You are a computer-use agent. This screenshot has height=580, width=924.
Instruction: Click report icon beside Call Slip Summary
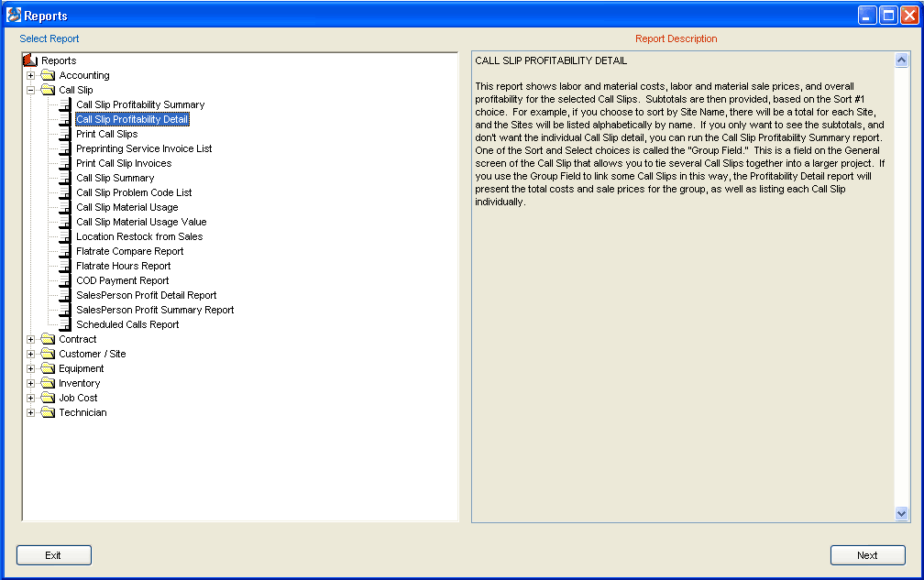click(65, 178)
